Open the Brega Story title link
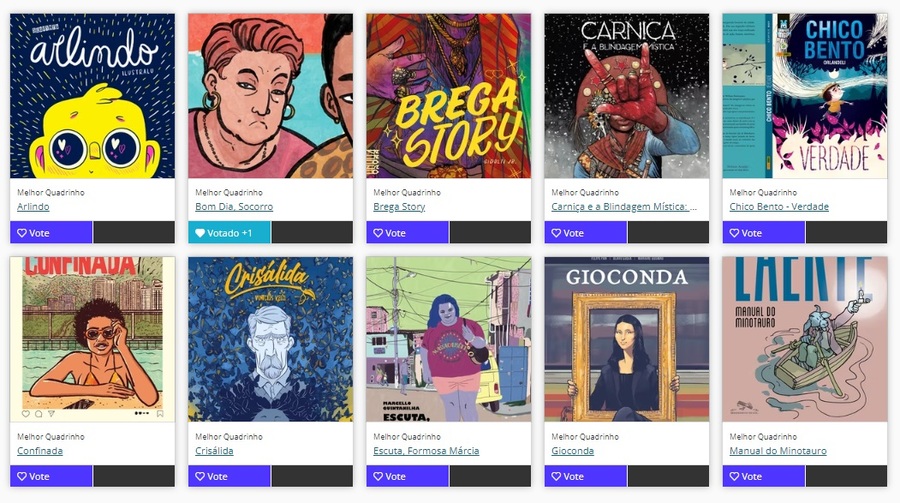900x503 pixels. pyautogui.click(x=399, y=207)
